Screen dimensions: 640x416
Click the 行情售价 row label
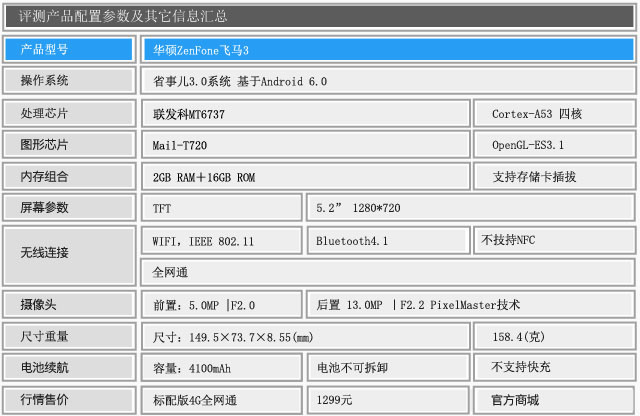[x=69, y=400]
